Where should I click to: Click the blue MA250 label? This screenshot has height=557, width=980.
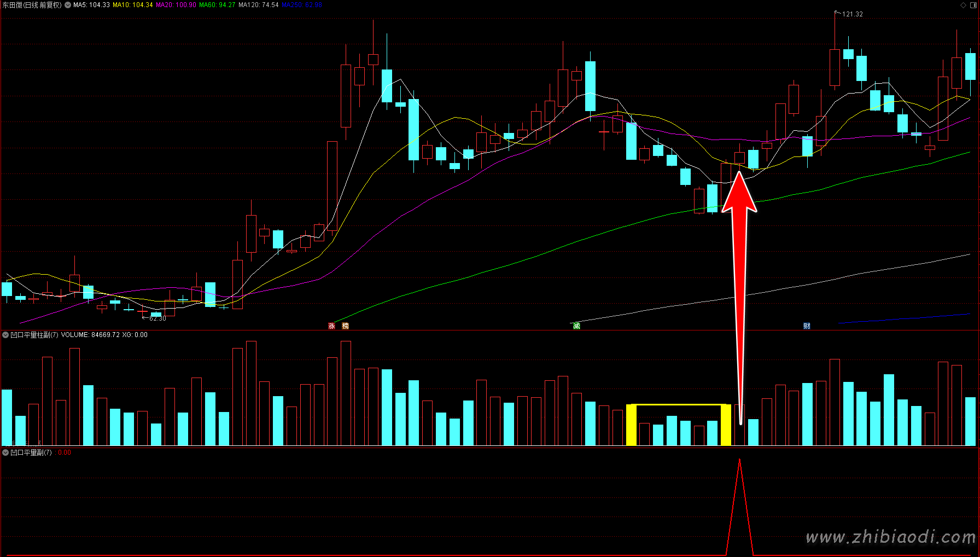[x=301, y=5]
